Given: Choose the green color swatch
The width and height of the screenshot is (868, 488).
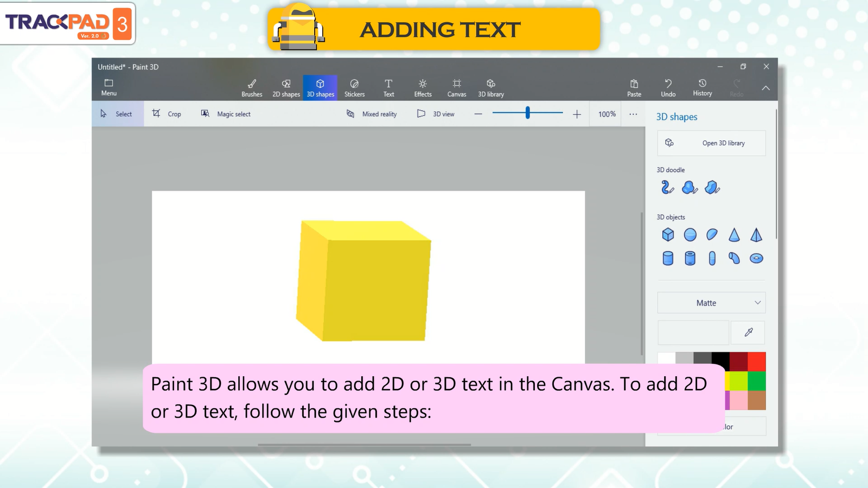Looking at the screenshot, I should tap(757, 381).
